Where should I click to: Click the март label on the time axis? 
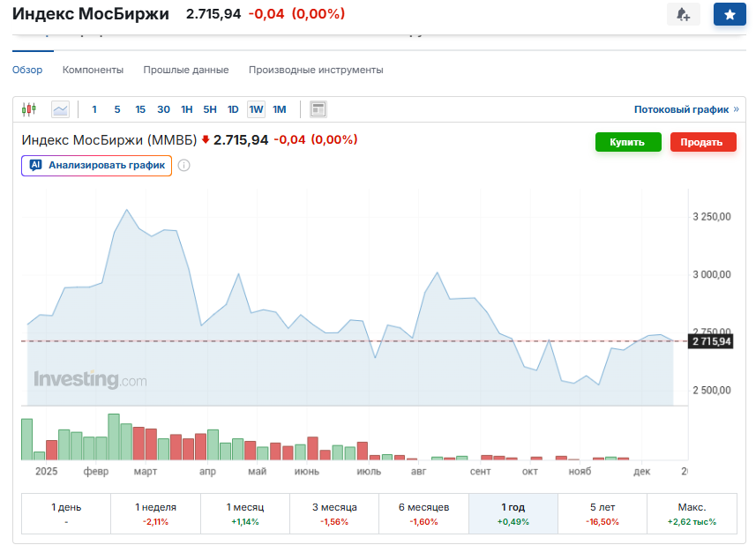146,471
